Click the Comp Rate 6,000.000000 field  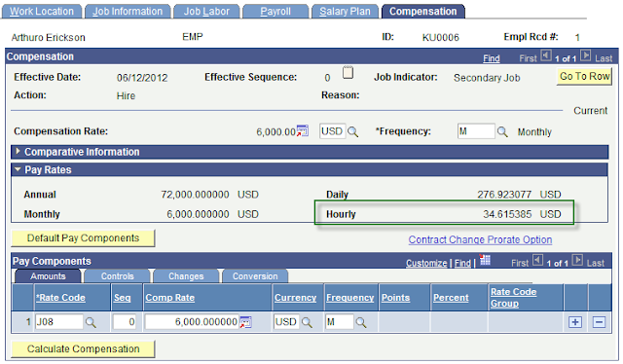click(x=192, y=321)
